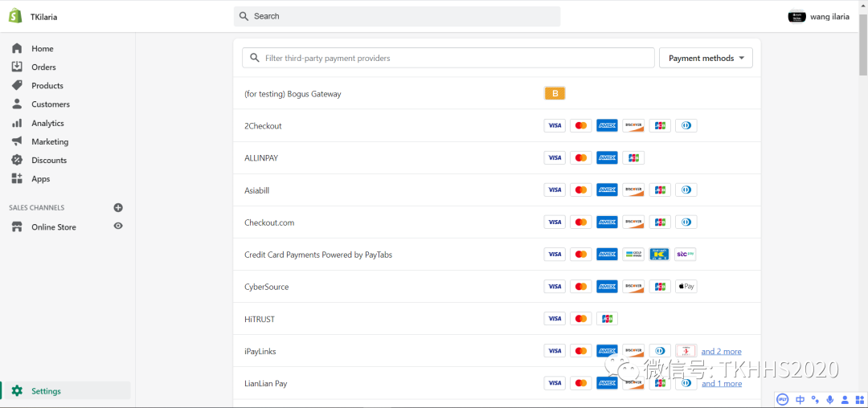868x408 pixels.
Task: Click the Products tag icon
Action: click(x=17, y=85)
